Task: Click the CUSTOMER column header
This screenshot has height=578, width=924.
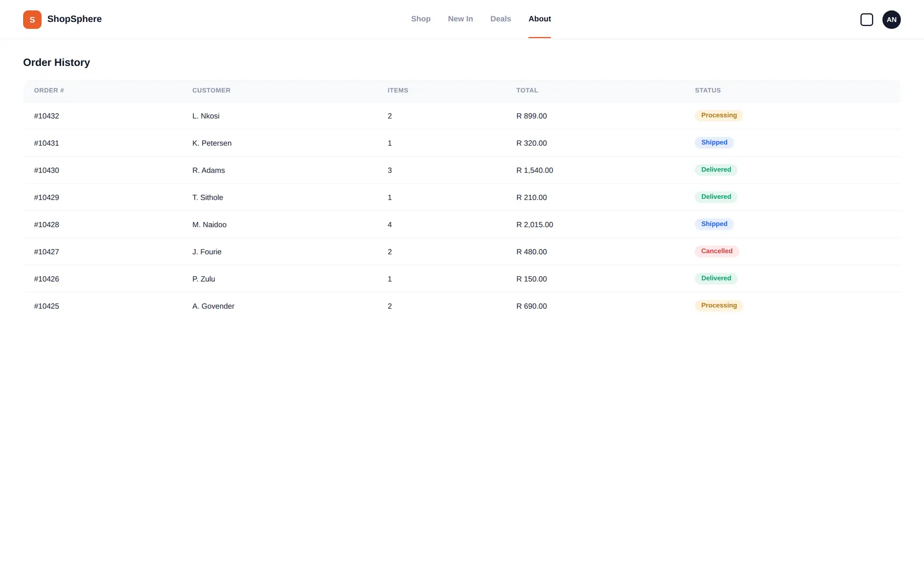Action: [x=211, y=91]
